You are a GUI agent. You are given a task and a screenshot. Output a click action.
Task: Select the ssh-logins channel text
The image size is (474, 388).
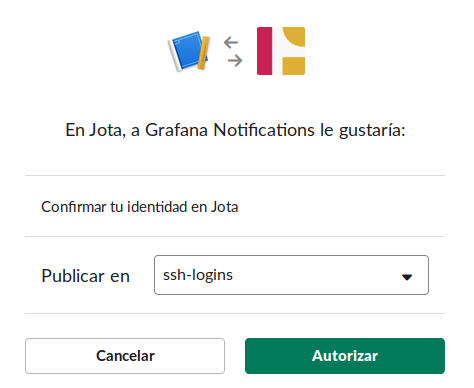(198, 275)
